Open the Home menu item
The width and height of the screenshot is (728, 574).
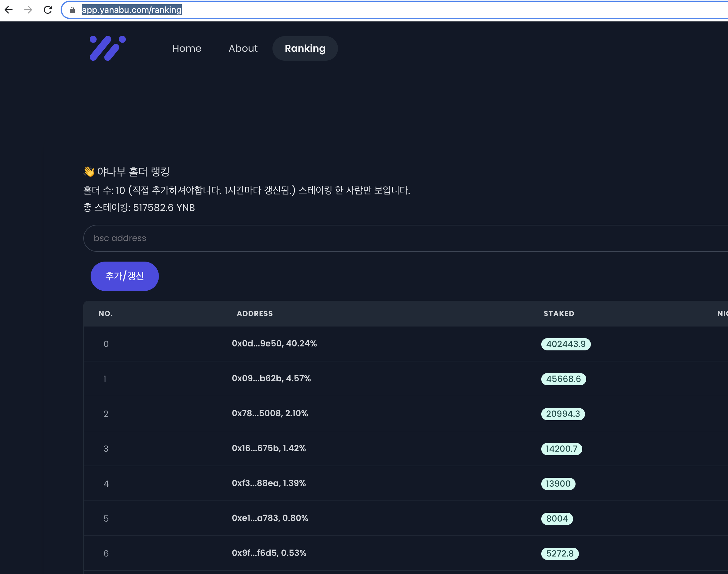click(187, 48)
